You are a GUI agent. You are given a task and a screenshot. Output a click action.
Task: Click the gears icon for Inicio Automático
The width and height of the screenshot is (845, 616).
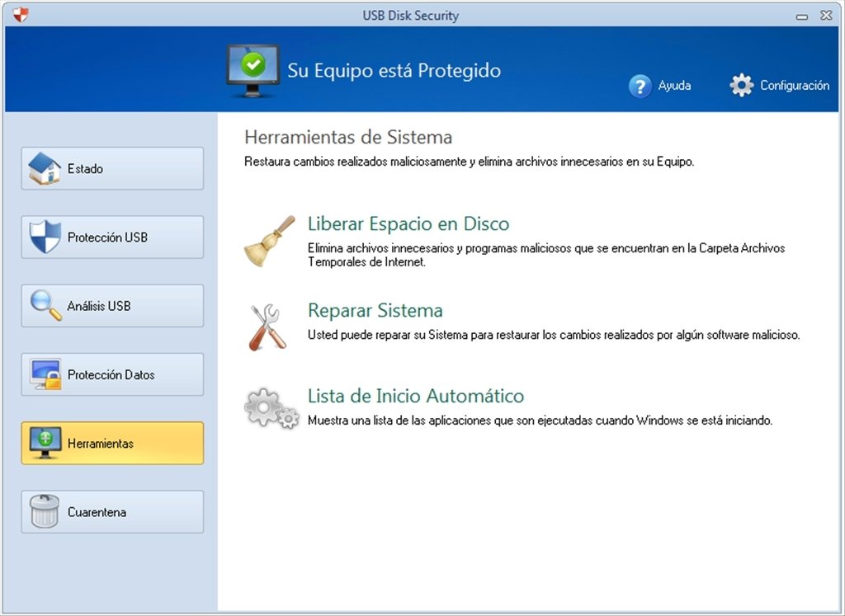coord(271,408)
